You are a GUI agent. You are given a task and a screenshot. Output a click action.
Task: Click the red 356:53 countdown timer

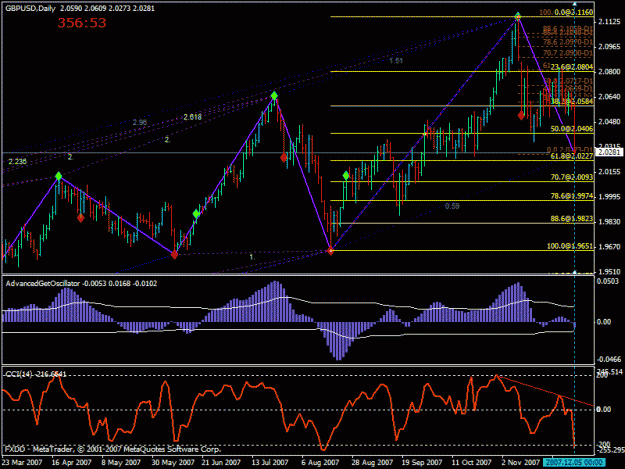82,23
